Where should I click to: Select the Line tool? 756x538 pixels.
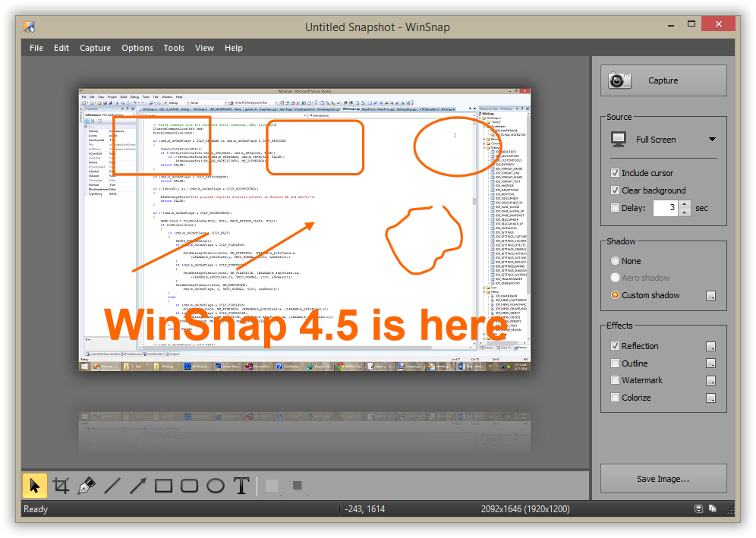tap(112, 486)
